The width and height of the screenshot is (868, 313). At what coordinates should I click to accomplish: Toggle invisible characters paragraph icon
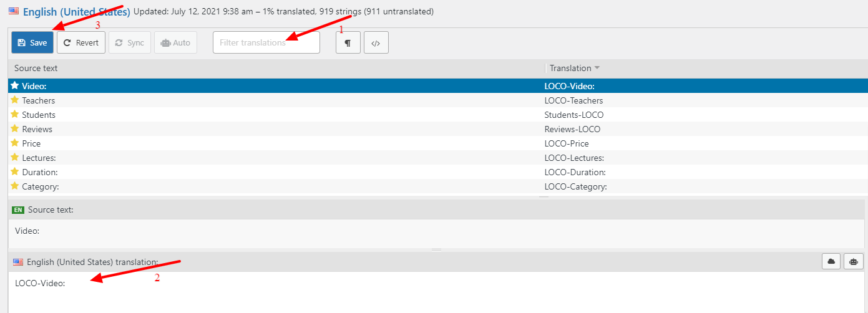tap(348, 43)
